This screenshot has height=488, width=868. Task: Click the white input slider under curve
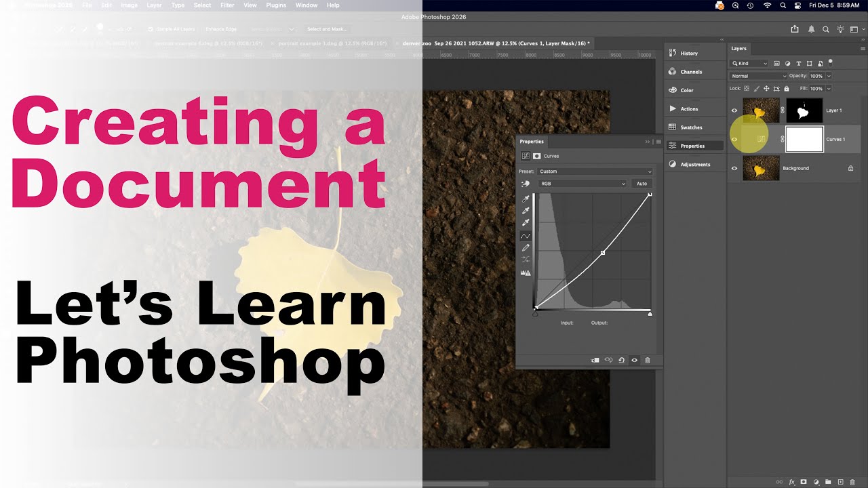point(650,314)
